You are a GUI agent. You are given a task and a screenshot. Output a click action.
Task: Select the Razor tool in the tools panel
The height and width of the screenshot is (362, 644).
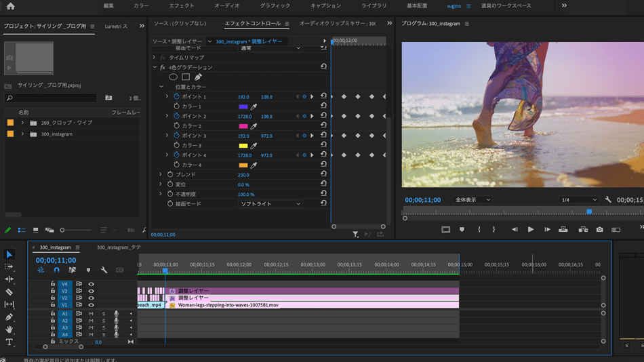[x=9, y=291]
